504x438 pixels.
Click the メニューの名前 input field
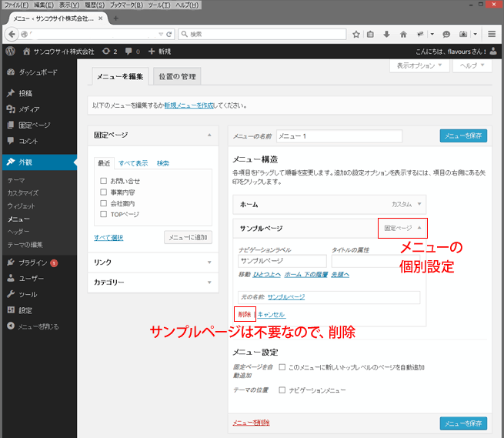tap(339, 136)
